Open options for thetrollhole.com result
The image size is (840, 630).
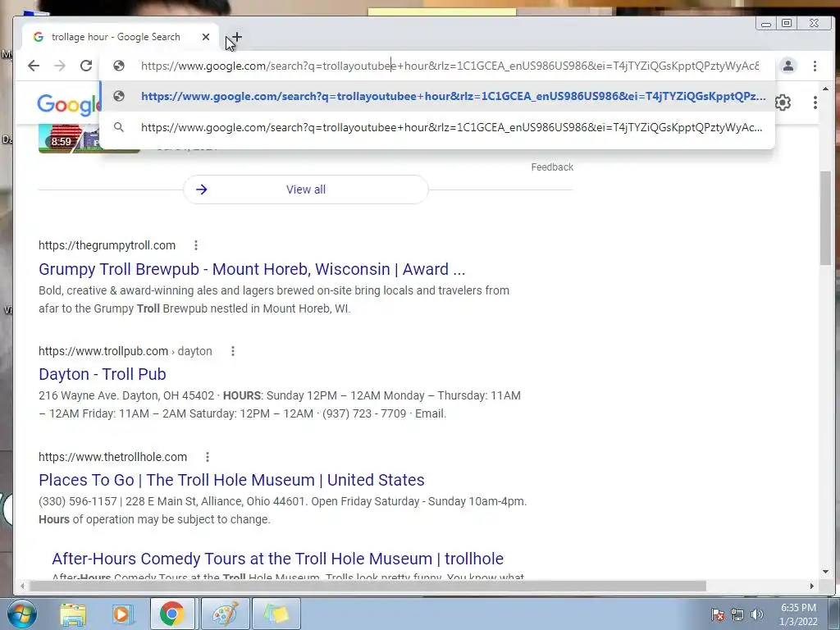208,457
